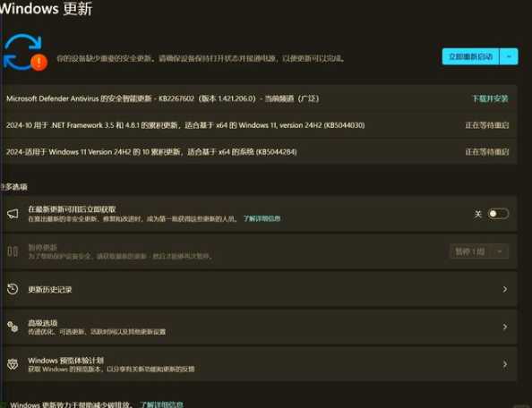
Task: Expand the chevron on the update history row
Action: pyautogui.click(x=505, y=289)
